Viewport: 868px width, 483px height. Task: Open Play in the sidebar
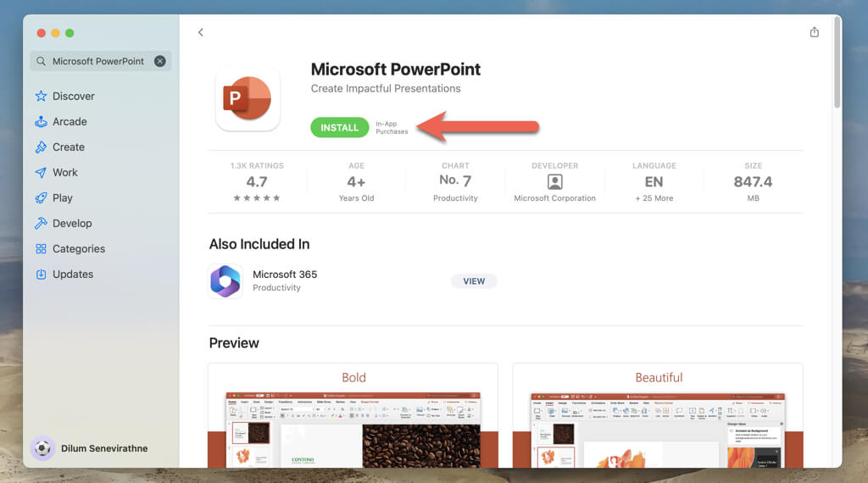53,198
